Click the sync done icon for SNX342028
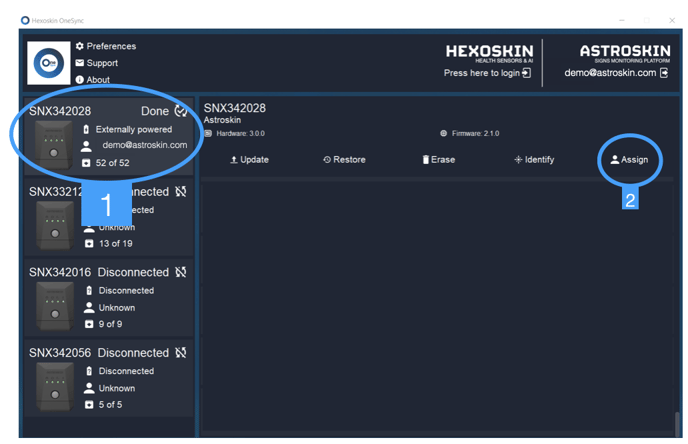Screen dimensions: 688x444 (181, 111)
